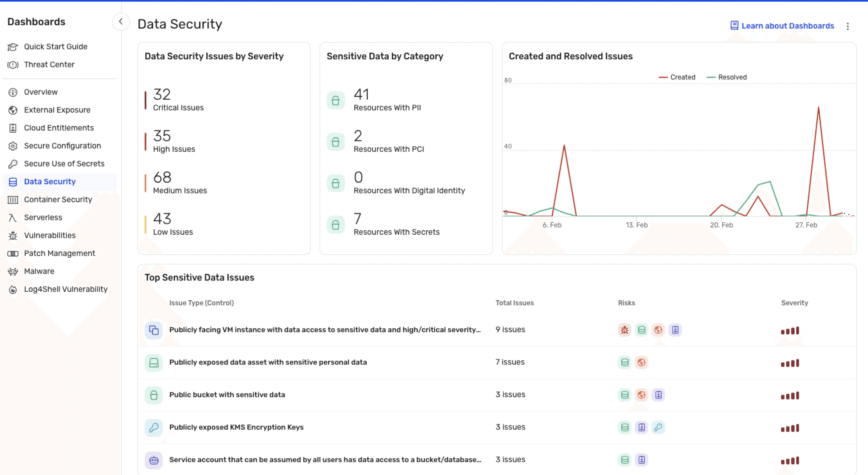868x475 pixels.
Task: Select Secure Configuration in the sidebar
Action: pos(62,146)
